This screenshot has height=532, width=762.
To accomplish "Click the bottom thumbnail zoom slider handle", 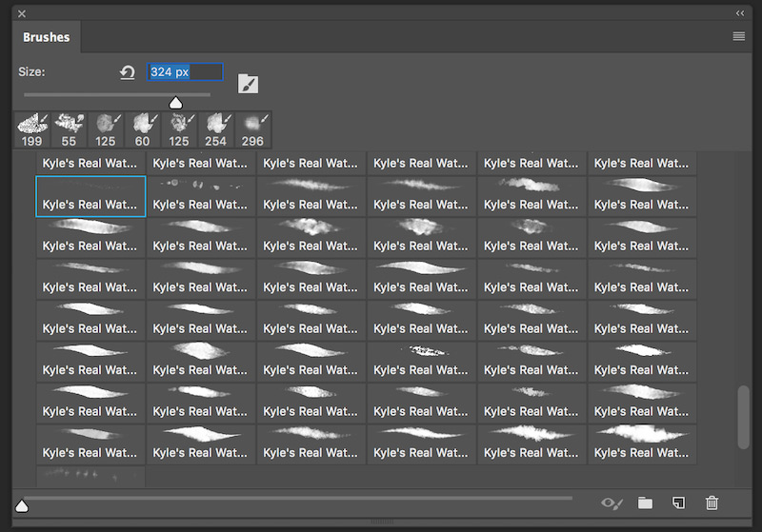I will (x=22, y=505).
